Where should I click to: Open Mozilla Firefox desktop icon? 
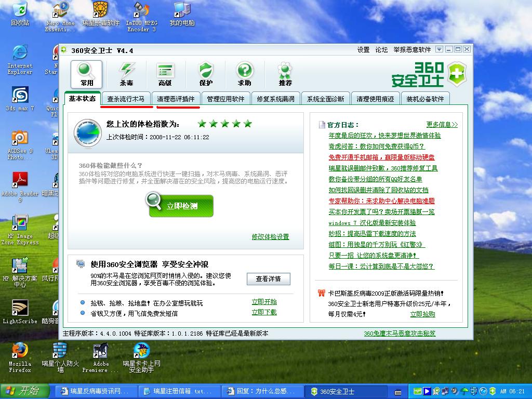click(x=20, y=357)
